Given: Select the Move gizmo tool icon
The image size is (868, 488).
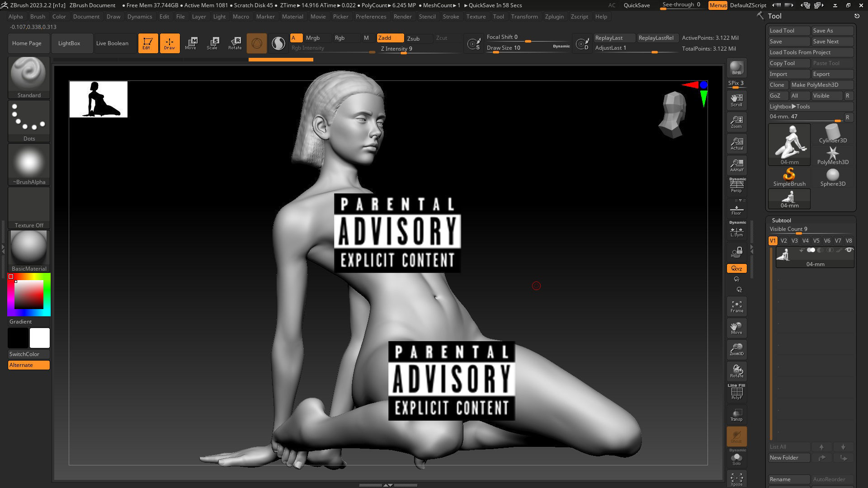Looking at the screenshot, I should tap(191, 43).
